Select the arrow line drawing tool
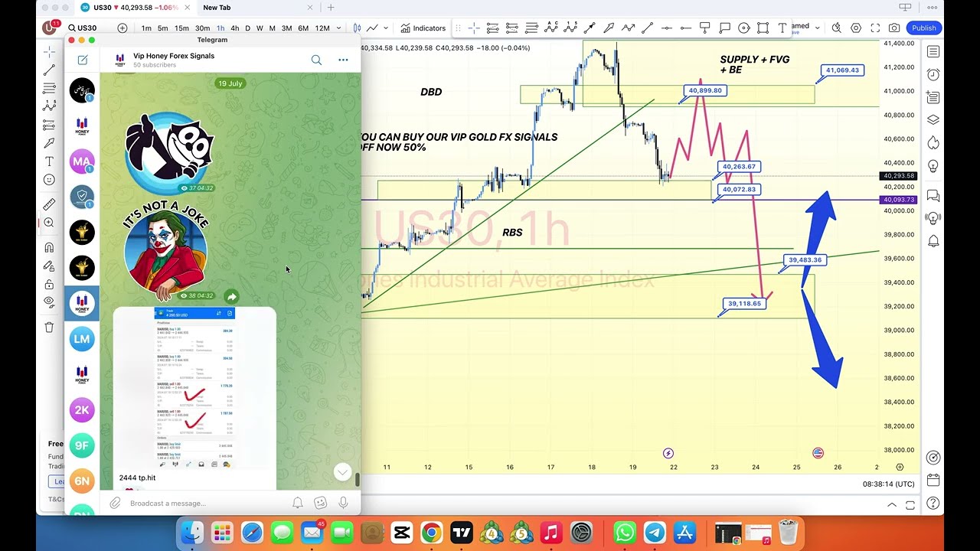This screenshot has width=980, height=551. [x=590, y=28]
